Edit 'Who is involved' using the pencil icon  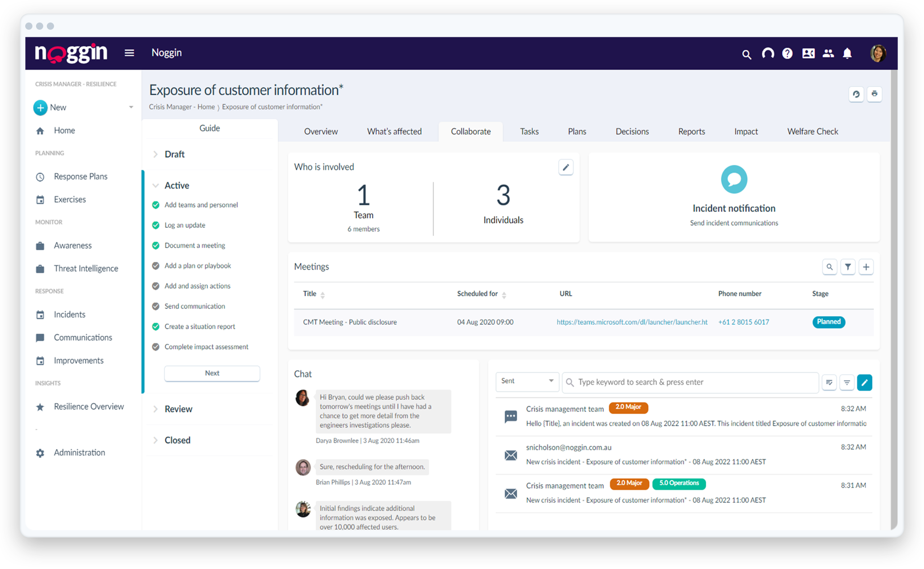coord(566,167)
